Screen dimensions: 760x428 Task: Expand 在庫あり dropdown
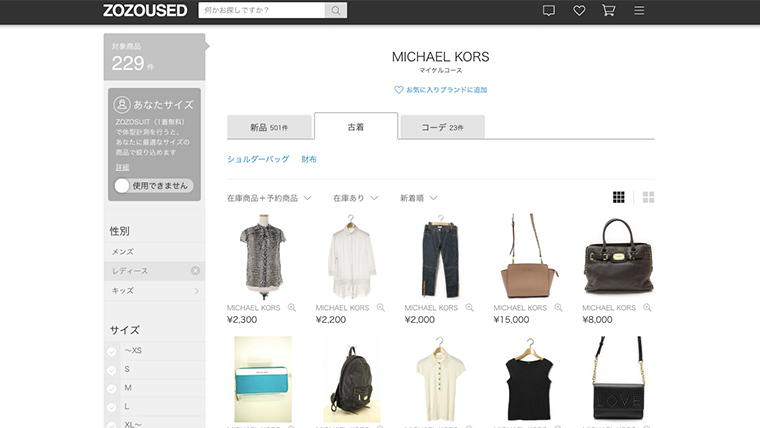(x=355, y=198)
